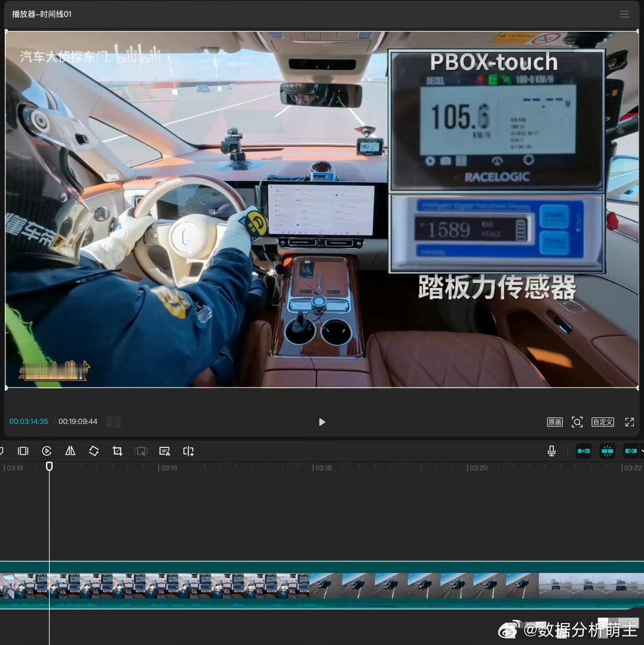Click the 原画 original quality button

tap(554, 422)
